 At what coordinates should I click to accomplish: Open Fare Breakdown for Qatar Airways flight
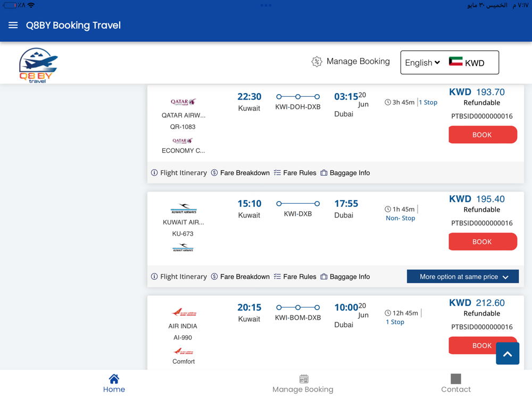click(x=240, y=173)
